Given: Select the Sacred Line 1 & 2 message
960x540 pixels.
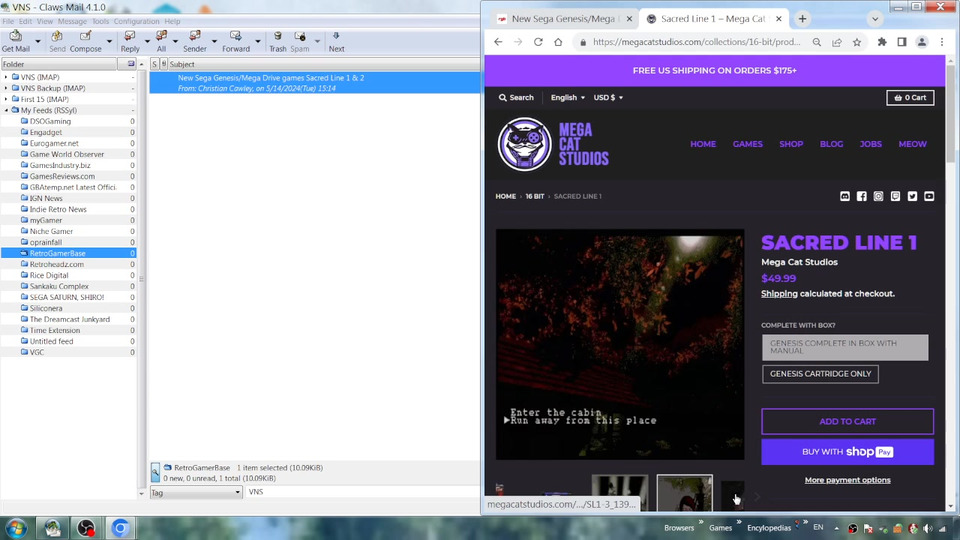Looking at the screenshot, I should tap(315, 83).
